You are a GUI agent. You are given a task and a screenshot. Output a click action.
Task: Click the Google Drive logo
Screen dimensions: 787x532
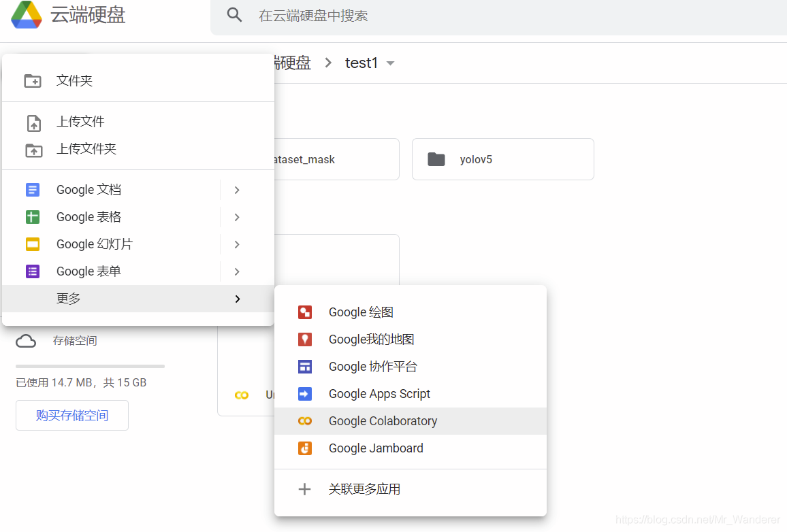pyautogui.click(x=26, y=14)
